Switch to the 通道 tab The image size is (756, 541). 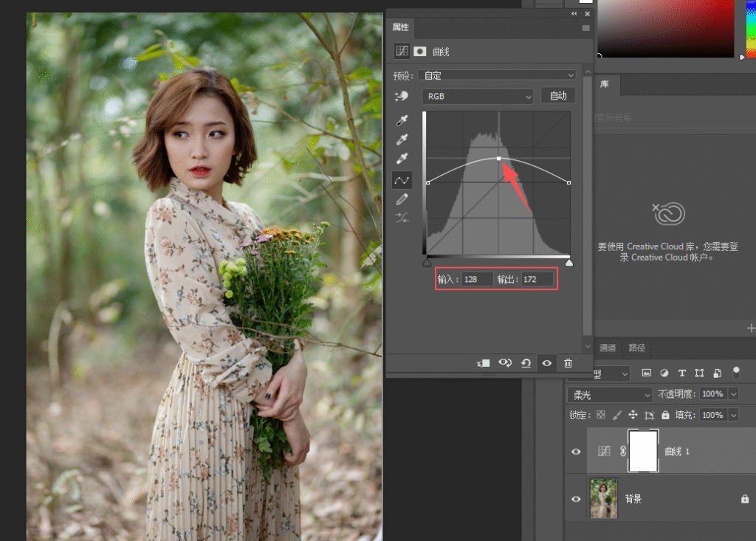[x=608, y=348]
